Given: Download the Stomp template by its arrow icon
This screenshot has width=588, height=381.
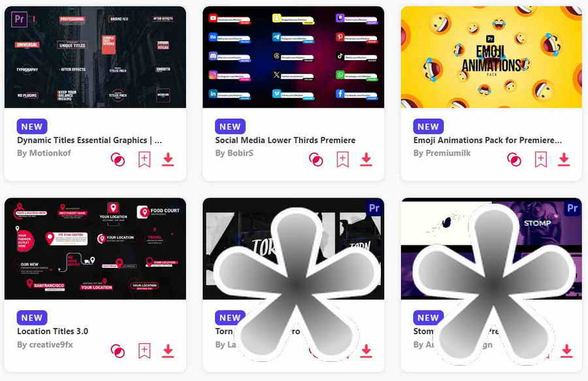Looking at the screenshot, I should [566, 351].
